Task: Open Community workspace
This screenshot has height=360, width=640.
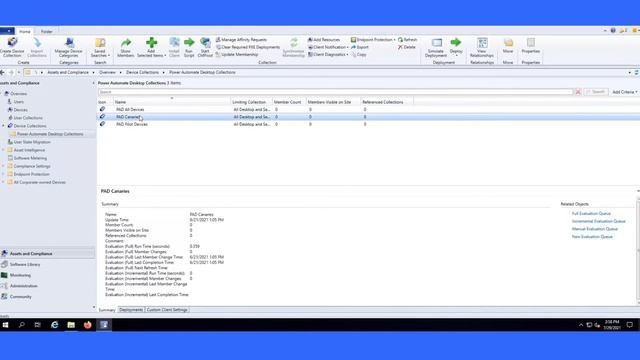Action: tap(20, 297)
